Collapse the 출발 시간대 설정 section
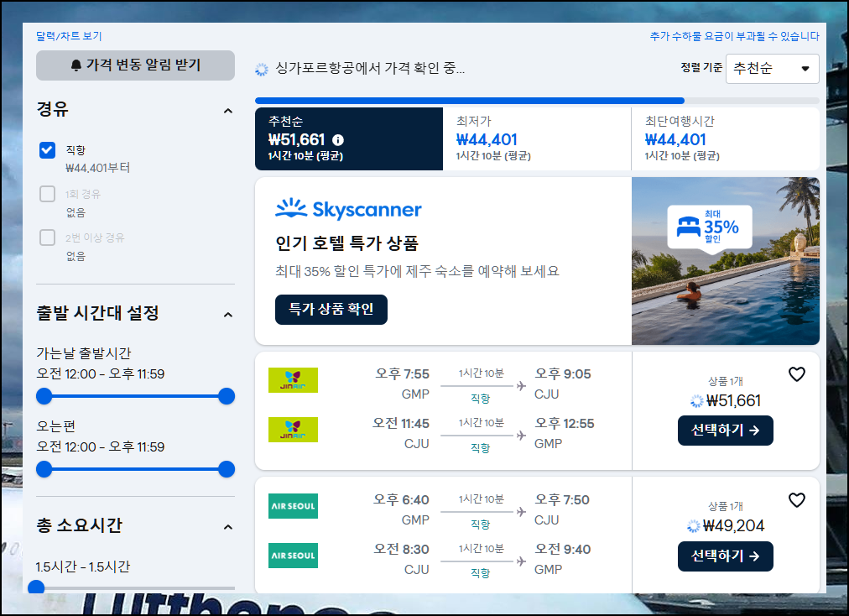Image resolution: width=849 pixels, height=616 pixels. [x=228, y=315]
